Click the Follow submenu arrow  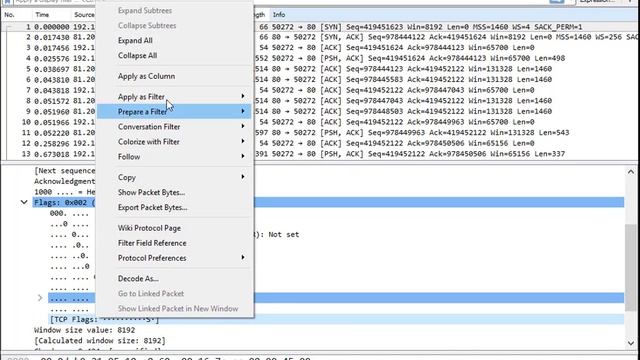(243, 156)
